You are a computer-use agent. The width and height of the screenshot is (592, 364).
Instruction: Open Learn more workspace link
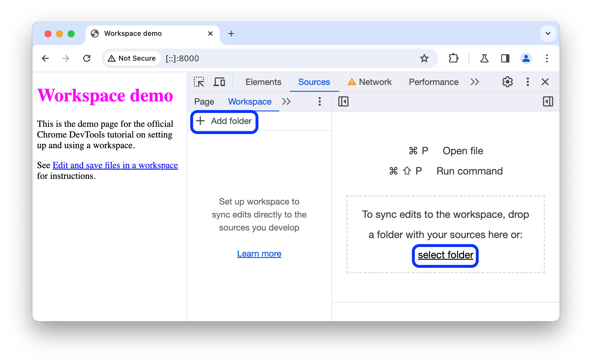[x=259, y=253]
